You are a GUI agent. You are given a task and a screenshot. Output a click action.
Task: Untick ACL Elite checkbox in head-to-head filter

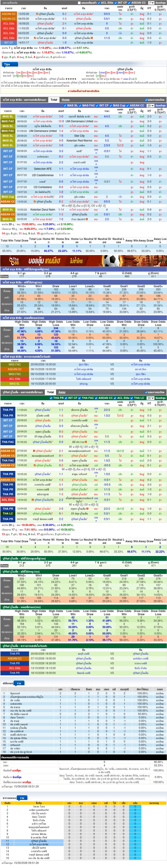point(99,3)
